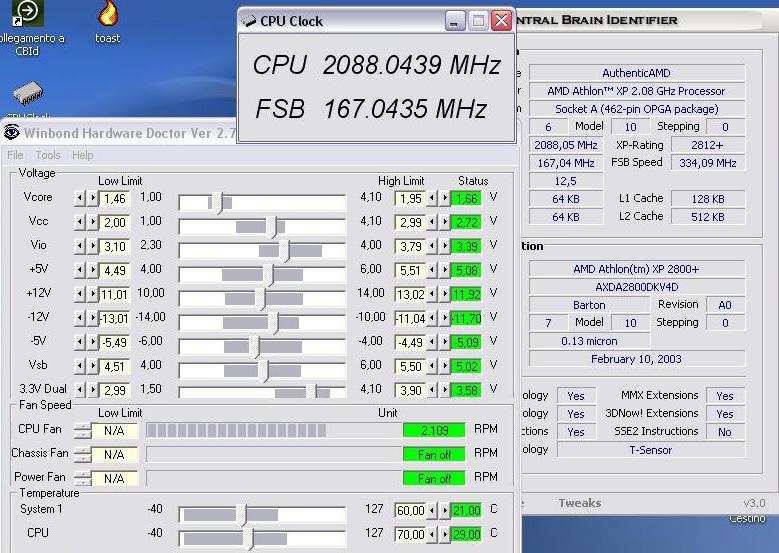Click the AXDA2800DKV4D part number field
The height and width of the screenshot is (553, 779).
[x=636, y=287]
